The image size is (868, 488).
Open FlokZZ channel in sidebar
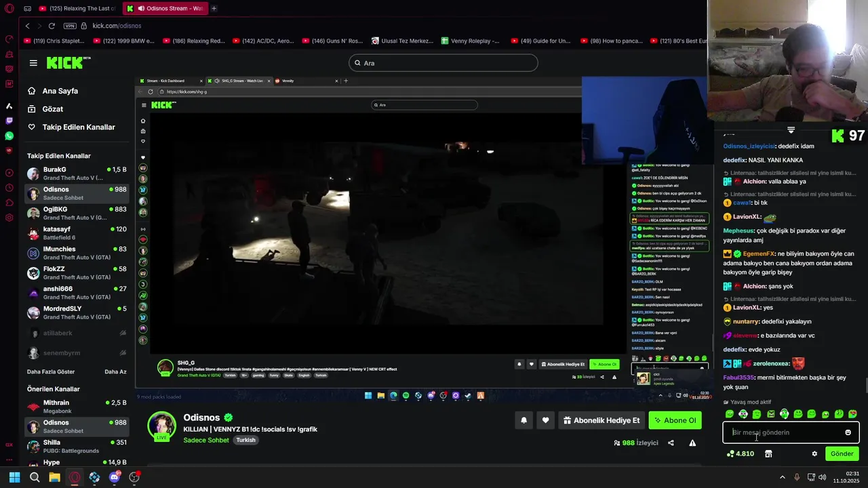point(77,273)
